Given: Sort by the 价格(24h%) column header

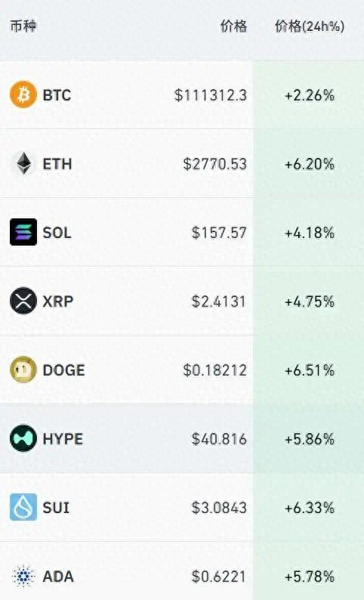Looking at the screenshot, I should pyautogui.click(x=310, y=26).
